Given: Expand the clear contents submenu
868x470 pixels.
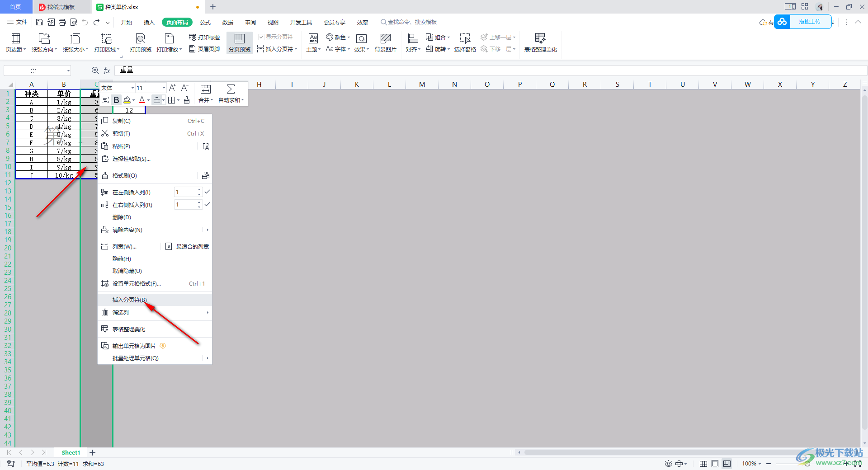Looking at the screenshot, I should pos(208,230).
